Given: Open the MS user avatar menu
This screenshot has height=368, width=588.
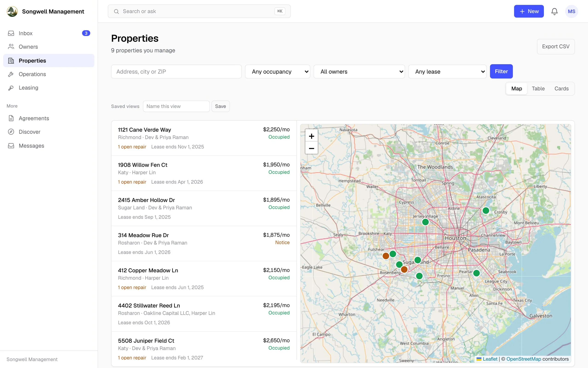Looking at the screenshot, I should (571, 11).
